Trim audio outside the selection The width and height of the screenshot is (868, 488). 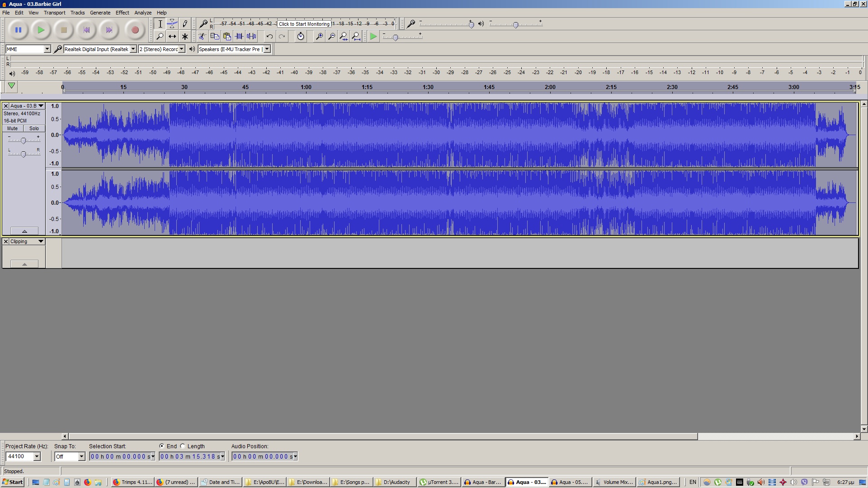tap(239, 36)
